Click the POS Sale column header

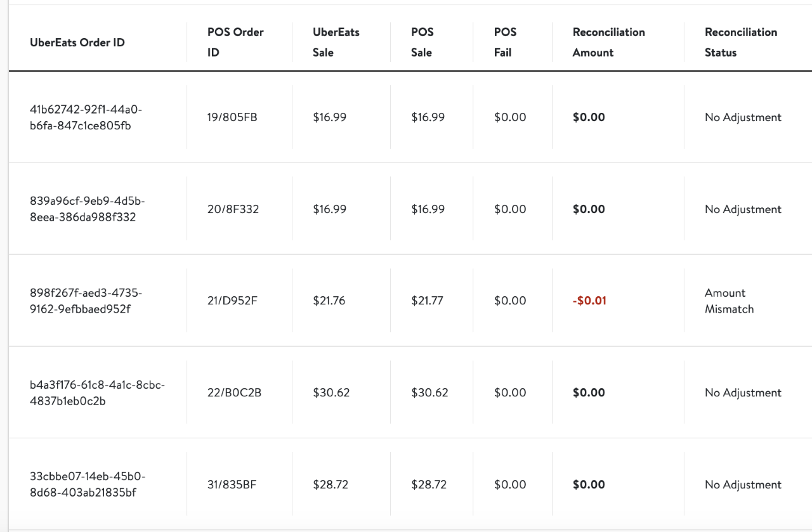coord(422,42)
